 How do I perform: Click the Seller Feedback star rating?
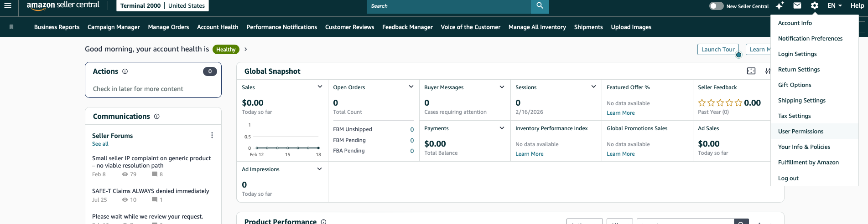tap(720, 103)
